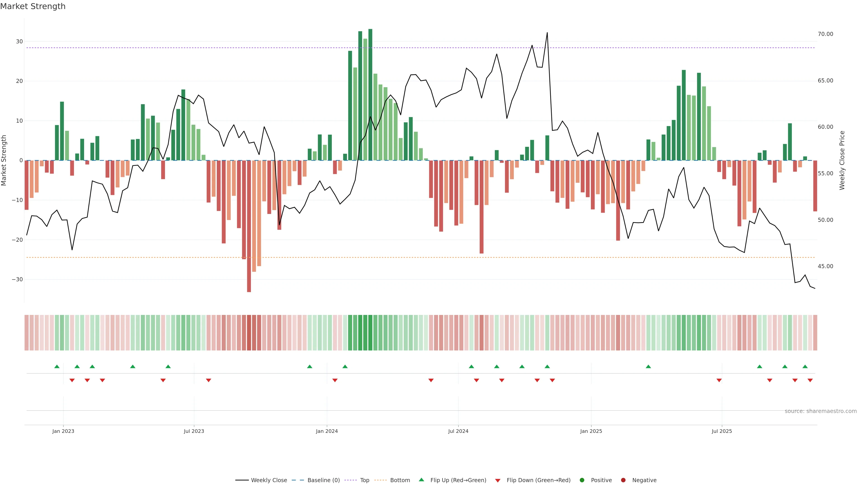
Task: Click the Jul 2025 axis label
Action: coord(722,431)
